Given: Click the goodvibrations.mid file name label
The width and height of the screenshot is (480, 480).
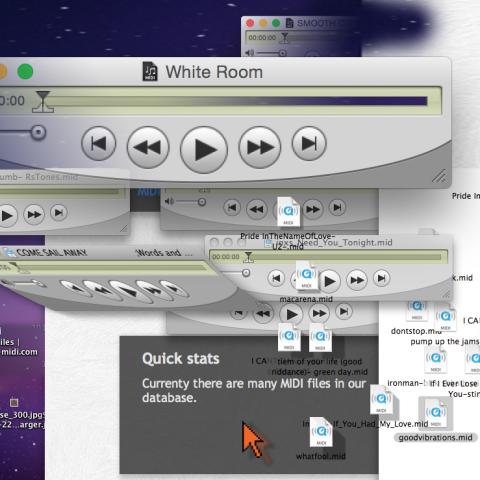Looking at the screenshot, I should (435, 437).
